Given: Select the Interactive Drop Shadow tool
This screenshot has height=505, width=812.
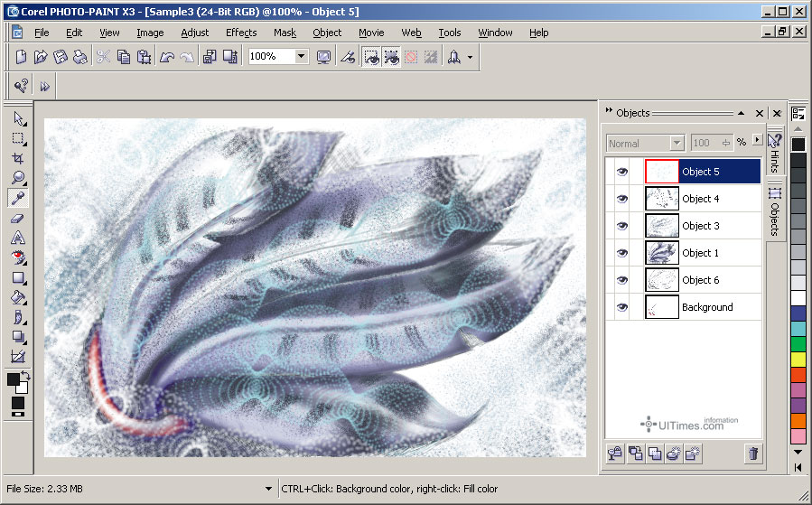Looking at the screenshot, I should point(19,337).
